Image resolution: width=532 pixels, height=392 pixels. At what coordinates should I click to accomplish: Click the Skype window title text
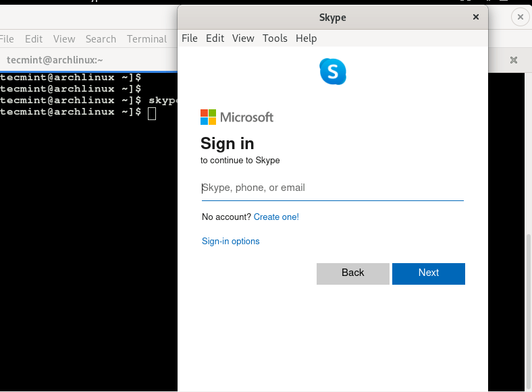pos(332,18)
